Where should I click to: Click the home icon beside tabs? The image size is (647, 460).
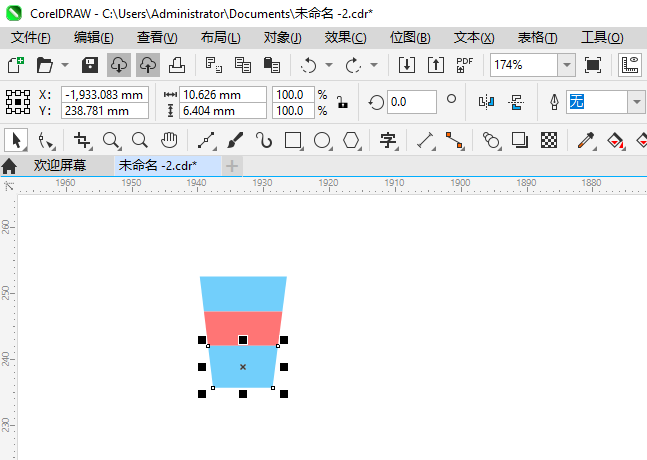click(x=9, y=166)
